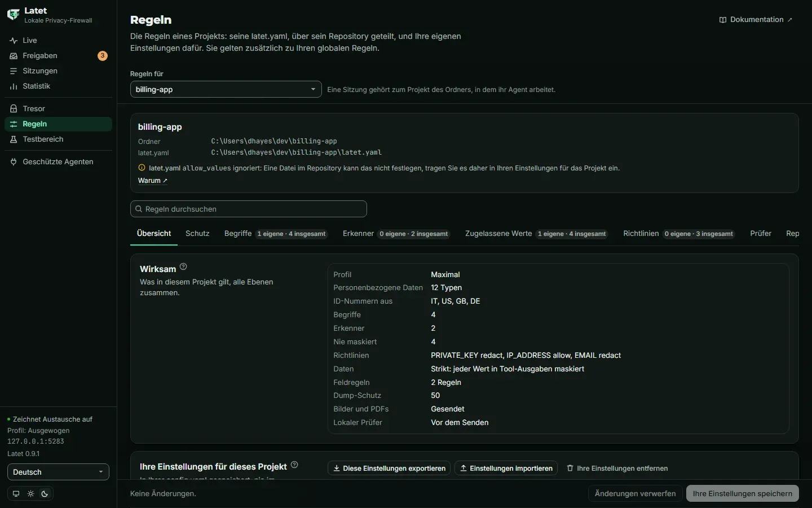
Task: Click 'Änderungen verwerfen' button
Action: coord(635,493)
